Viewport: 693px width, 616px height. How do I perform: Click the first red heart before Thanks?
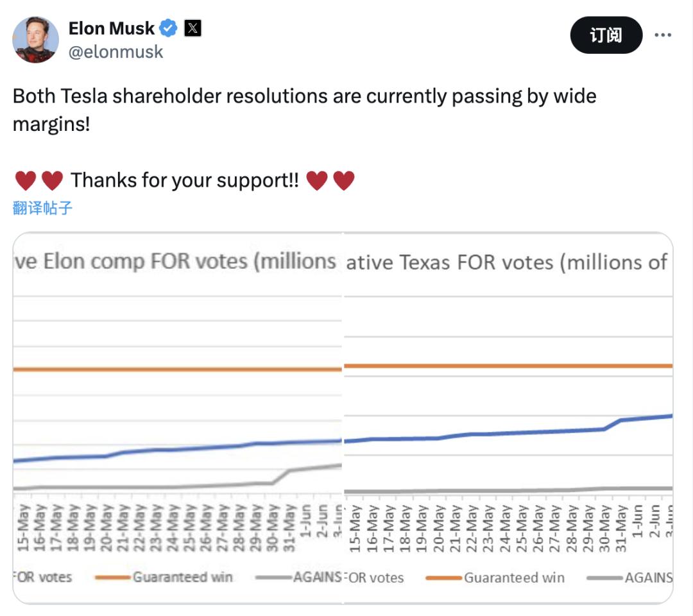tap(24, 181)
